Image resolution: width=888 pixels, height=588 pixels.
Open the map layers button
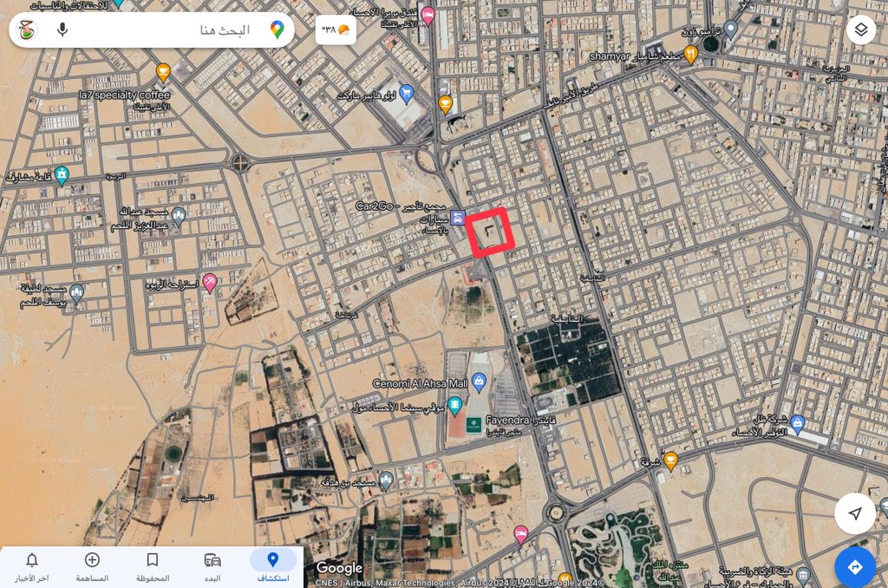[x=861, y=29]
